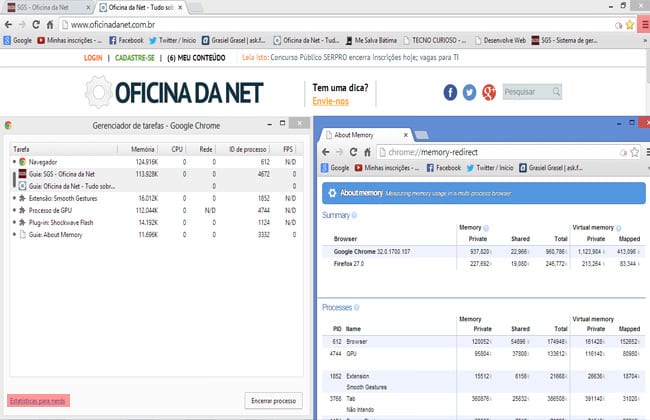Open Desenvolve Web bookmark
The height and width of the screenshot is (420, 650).
(x=500, y=40)
